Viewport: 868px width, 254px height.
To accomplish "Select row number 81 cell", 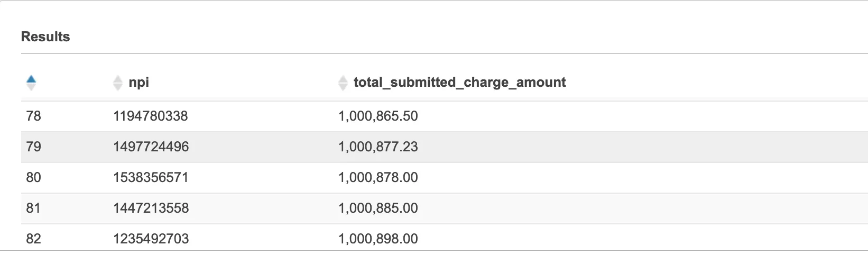I will tap(33, 208).
